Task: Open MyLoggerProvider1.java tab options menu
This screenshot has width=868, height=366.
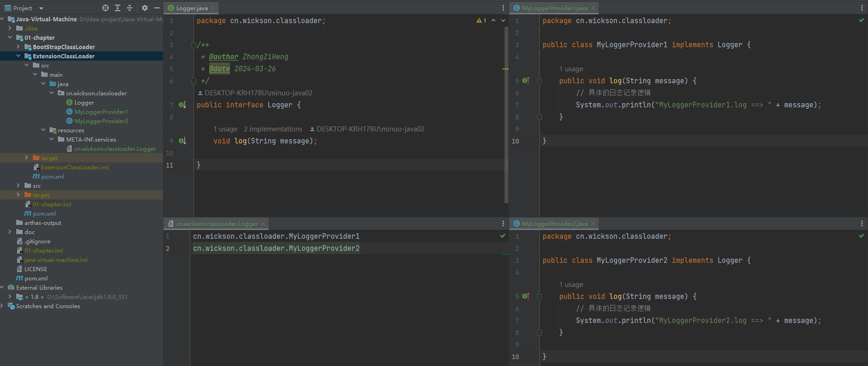Action: [x=862, y=8]
